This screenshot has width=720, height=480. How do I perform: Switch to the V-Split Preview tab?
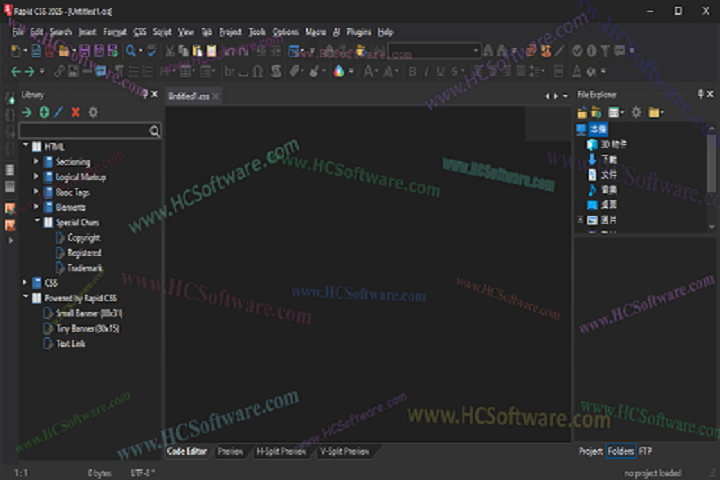344,452
